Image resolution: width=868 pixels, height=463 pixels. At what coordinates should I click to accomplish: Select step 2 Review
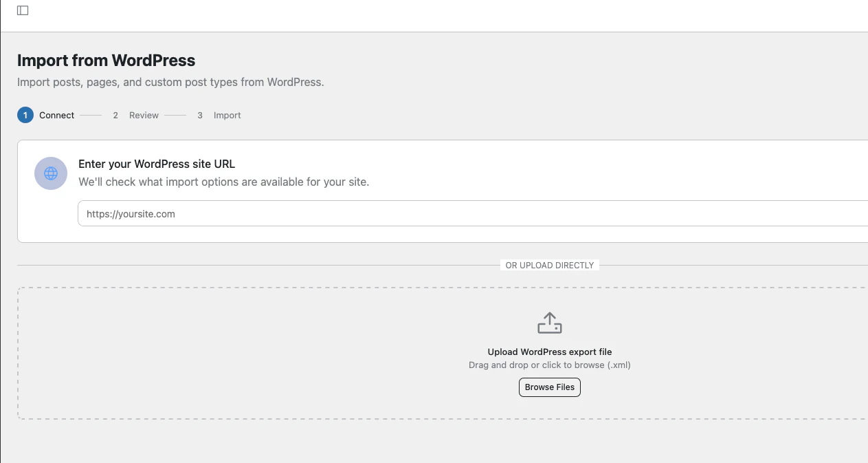(136, 115)
